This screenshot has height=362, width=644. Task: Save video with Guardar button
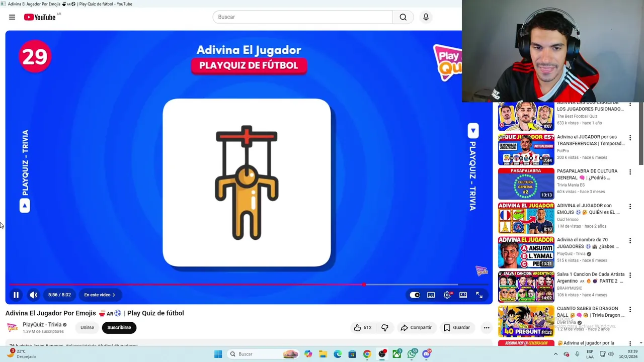click(x=457, y=328)
